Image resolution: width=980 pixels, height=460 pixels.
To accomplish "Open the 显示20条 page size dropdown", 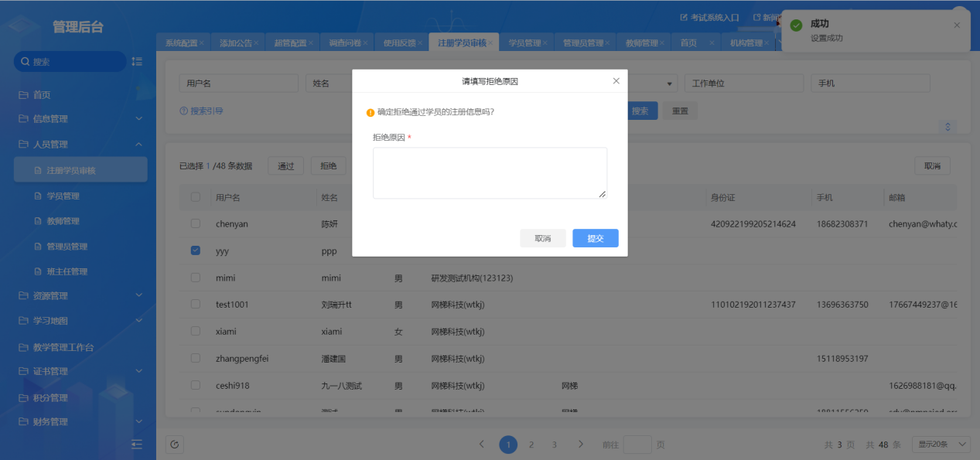I will (x=941, y=445).
